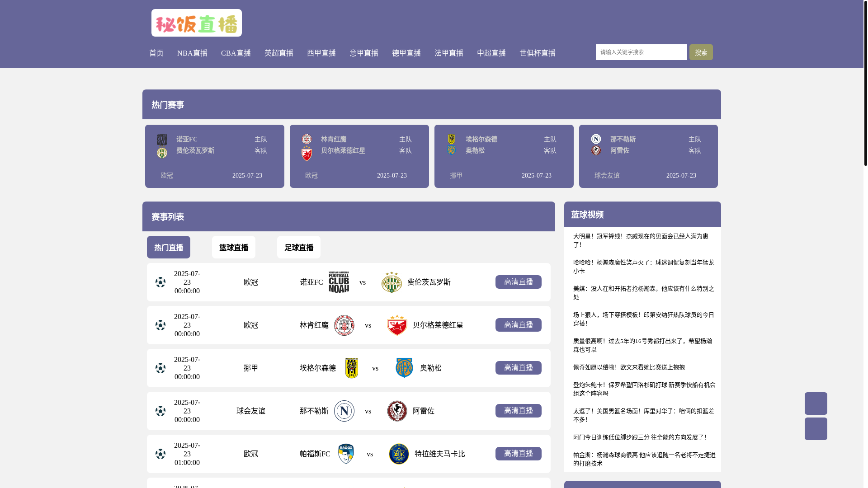Click soccer ball icon in 那不勒斯 row
The height and width of the screenshot is (488, 868).
[160, 411]
